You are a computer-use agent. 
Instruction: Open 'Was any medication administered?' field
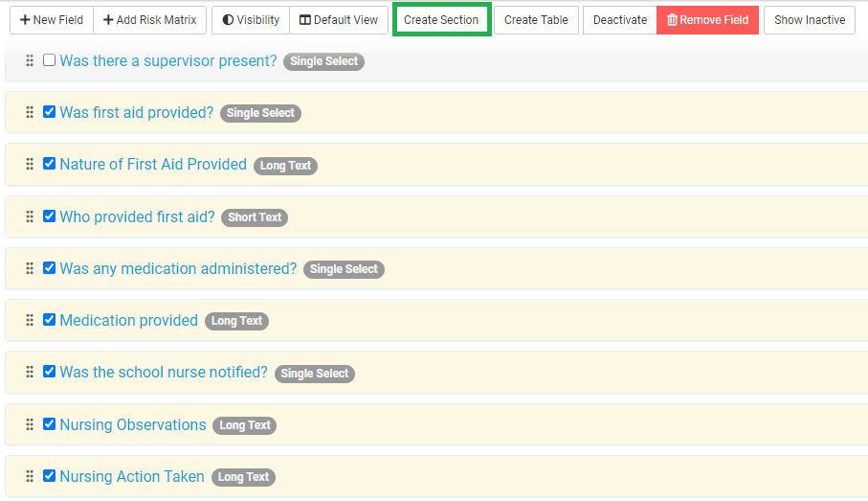coord(178,269)
